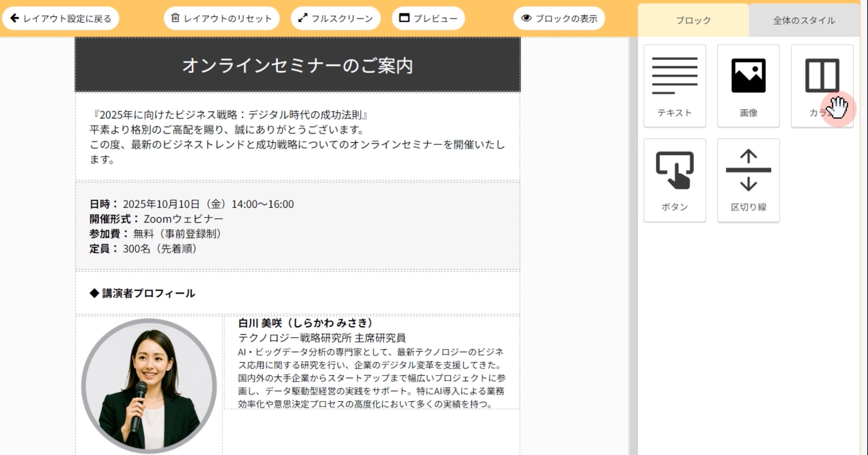Select the テキスト block icon
This screenshot has width=868, height=455.
674,76
